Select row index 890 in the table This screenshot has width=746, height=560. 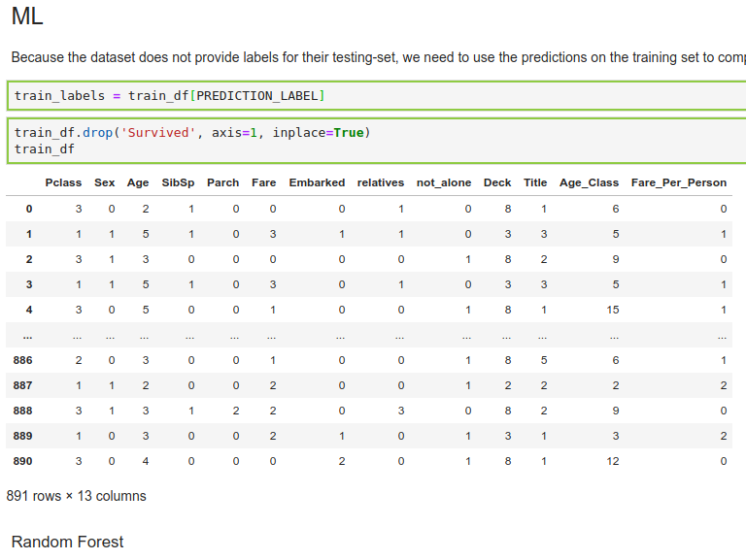pos(22,461)
